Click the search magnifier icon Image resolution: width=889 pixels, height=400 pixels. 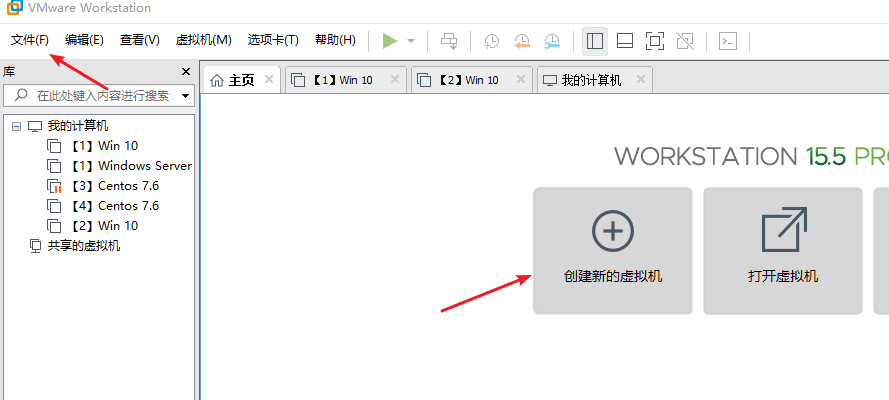click(x=22, y=95)
